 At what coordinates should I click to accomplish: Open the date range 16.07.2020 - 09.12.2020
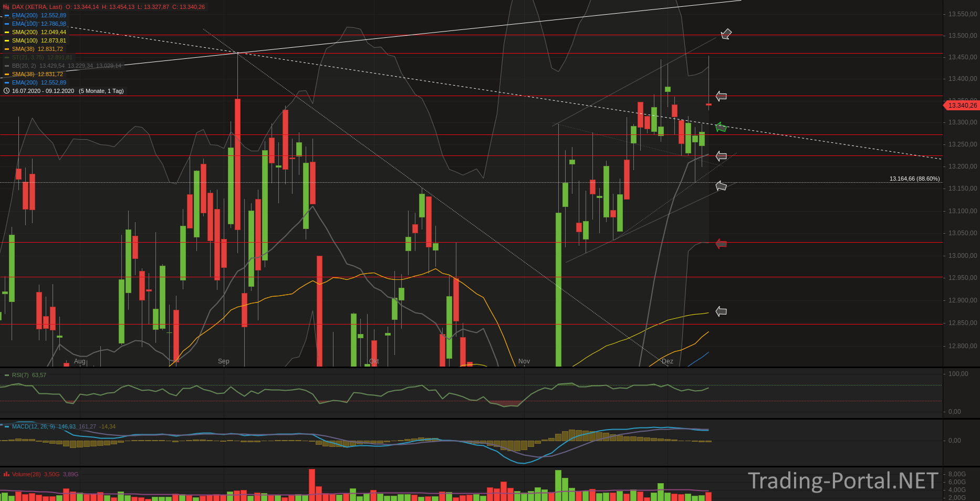coord(43,91)
